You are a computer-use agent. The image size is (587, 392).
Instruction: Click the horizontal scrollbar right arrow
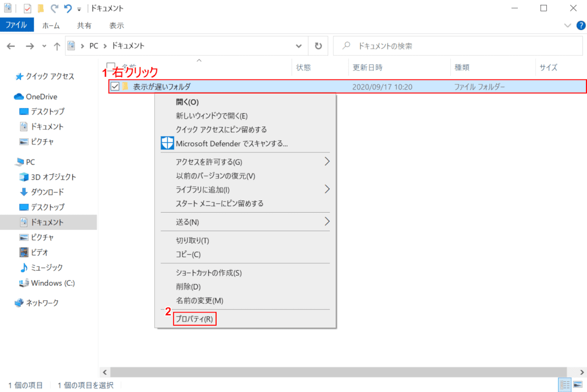pyautogui.click(x=582, y=372)
